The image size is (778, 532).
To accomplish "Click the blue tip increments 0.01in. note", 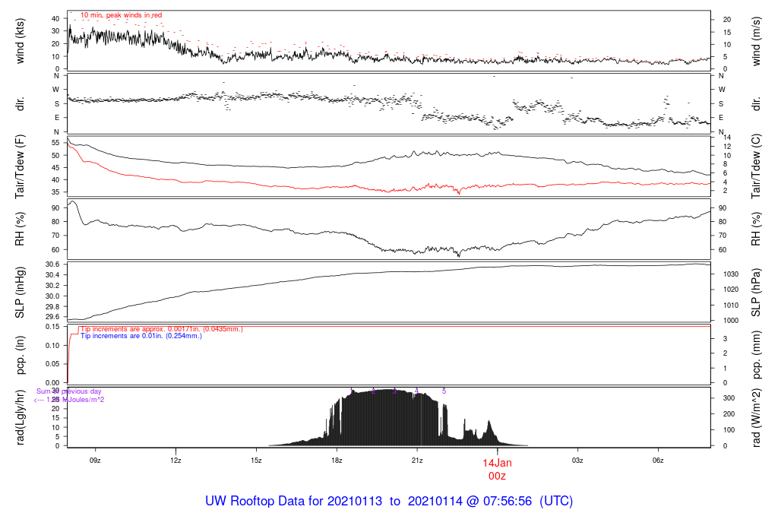I will [x=141, y=336].
